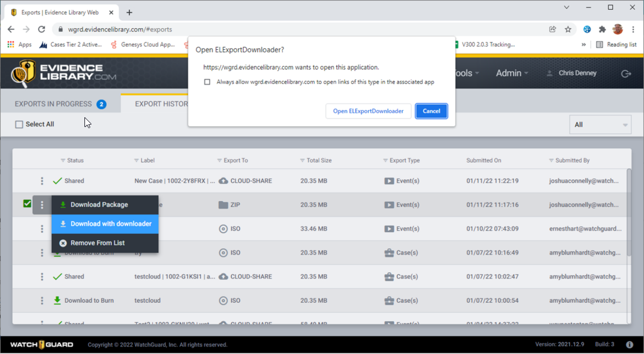Open Export Type column filter
This screenshot has height=354, width=644.
point(385,160)
